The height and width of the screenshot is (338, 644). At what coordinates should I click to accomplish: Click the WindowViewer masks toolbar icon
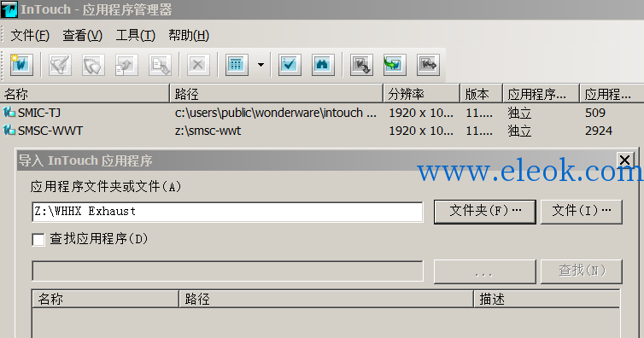click(93, 64)
